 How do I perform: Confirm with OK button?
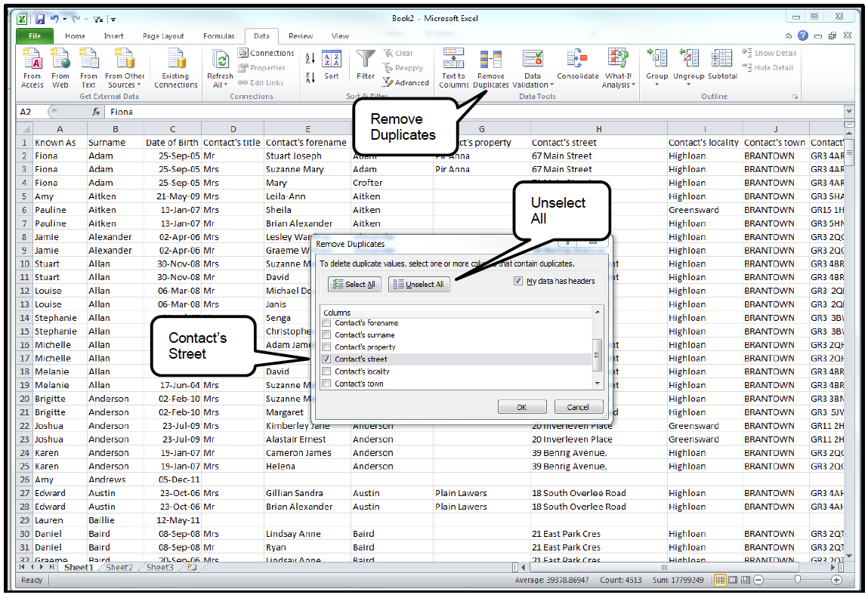pos(522,407)
